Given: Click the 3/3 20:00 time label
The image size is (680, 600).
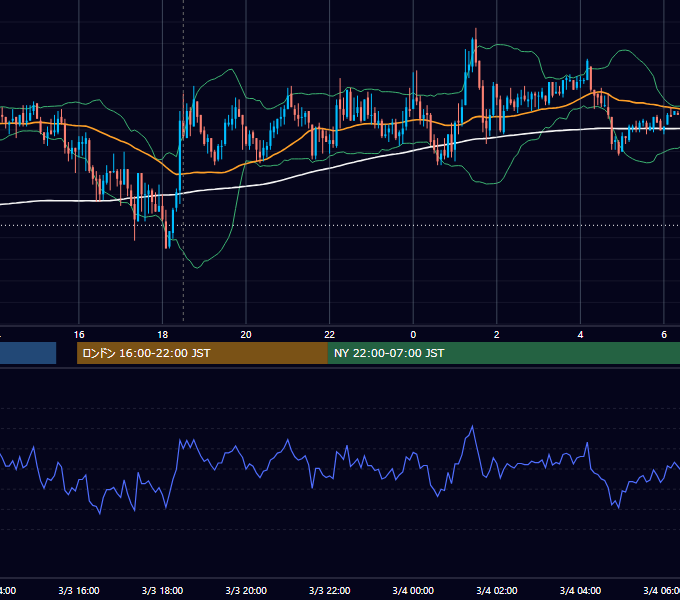Looking at the screenshot, I should 246,590.
